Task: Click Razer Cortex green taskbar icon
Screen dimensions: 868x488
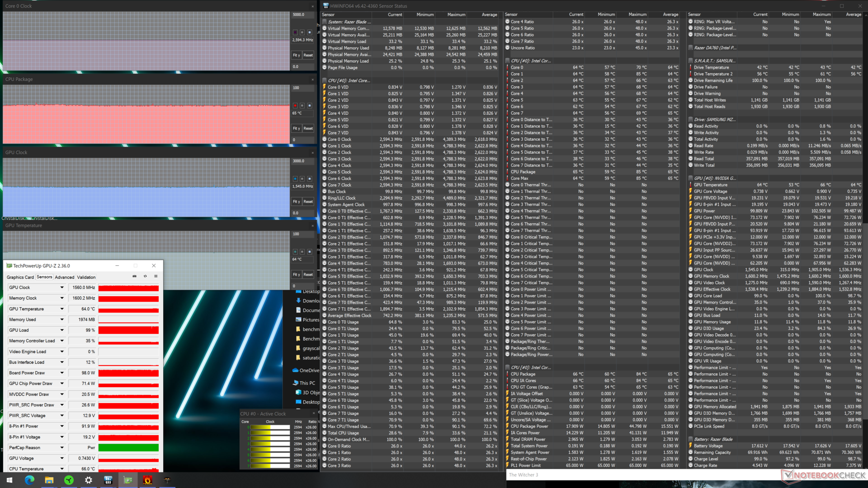Action: click(x=69, y=480)
